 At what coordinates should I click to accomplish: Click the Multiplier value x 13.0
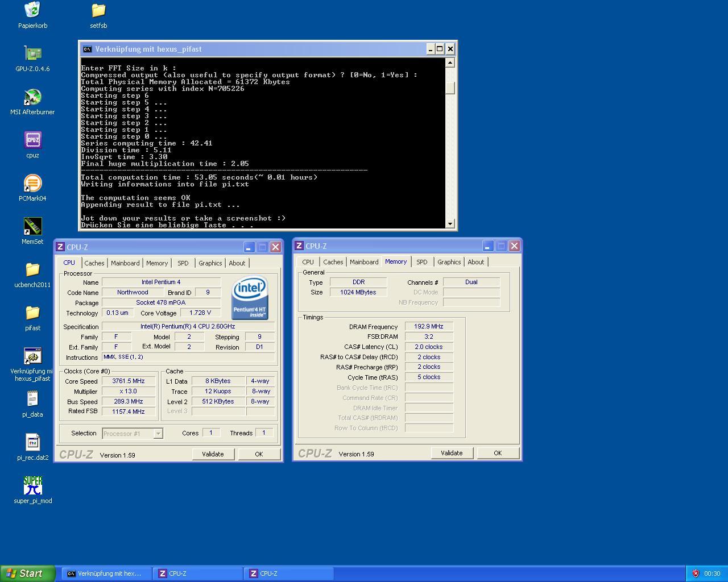(x=129, y=392)
